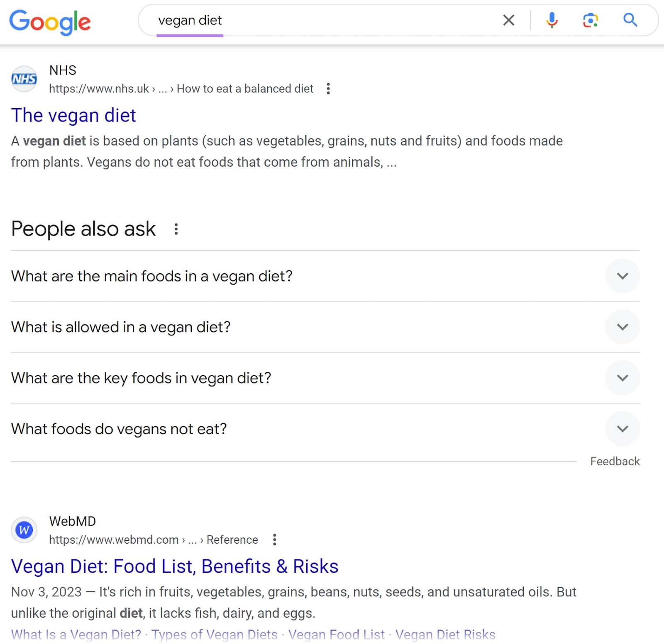Click the NHS site favicon
The height and width of the screenshot is (644, 664).
pos(24,78)
